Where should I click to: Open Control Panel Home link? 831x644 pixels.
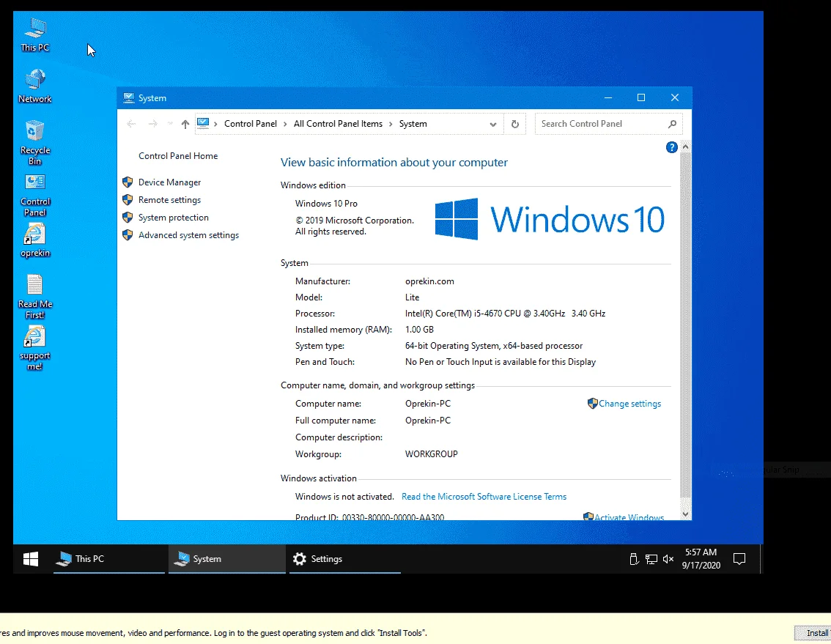pos(178,156)
